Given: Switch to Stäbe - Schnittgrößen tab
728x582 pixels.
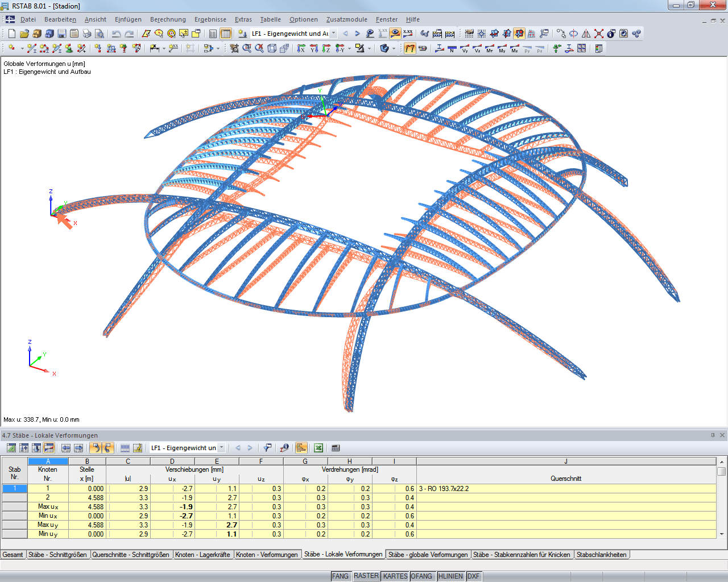Looking at the screenshot, I should click(x=57, y=555).
